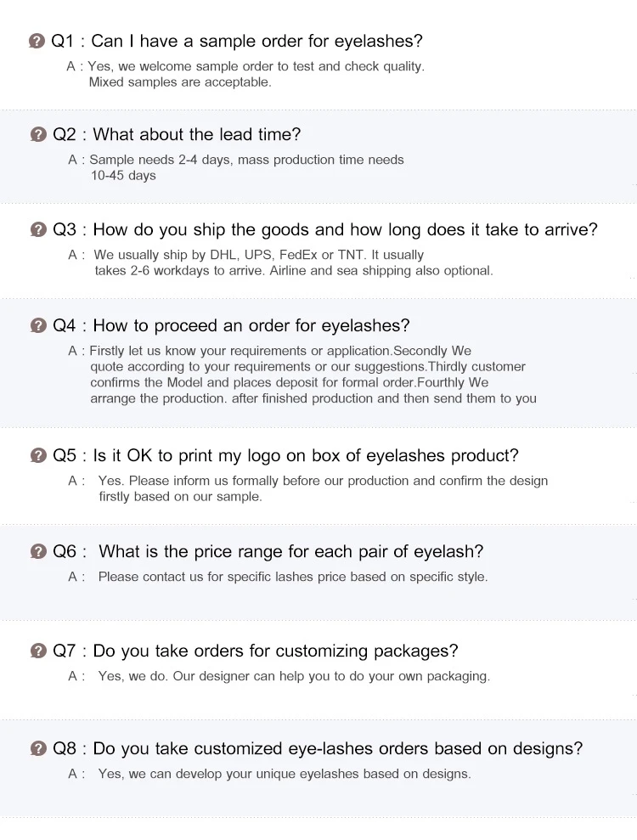Open the customizing packages question

coord(275,651)
